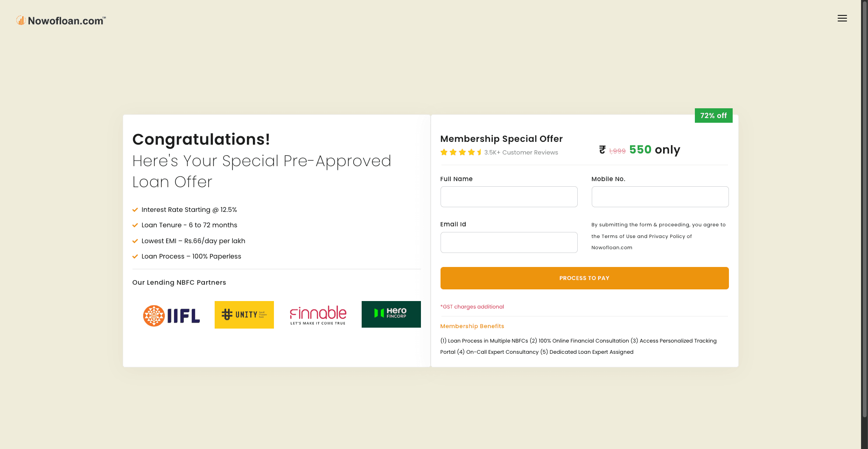The height and width of the screenshot is (449, 868).
Task: Focus the Email Id input field
Action: (x=509, y=243)
